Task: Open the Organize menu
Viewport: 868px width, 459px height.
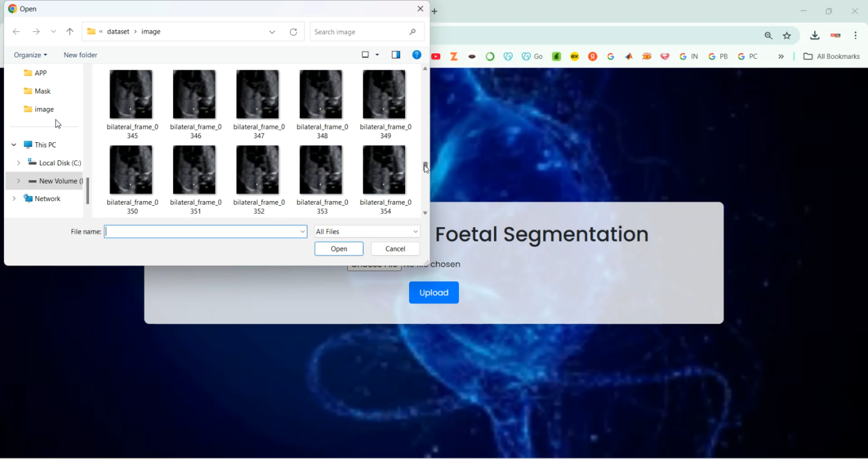Action: (30, 55)
